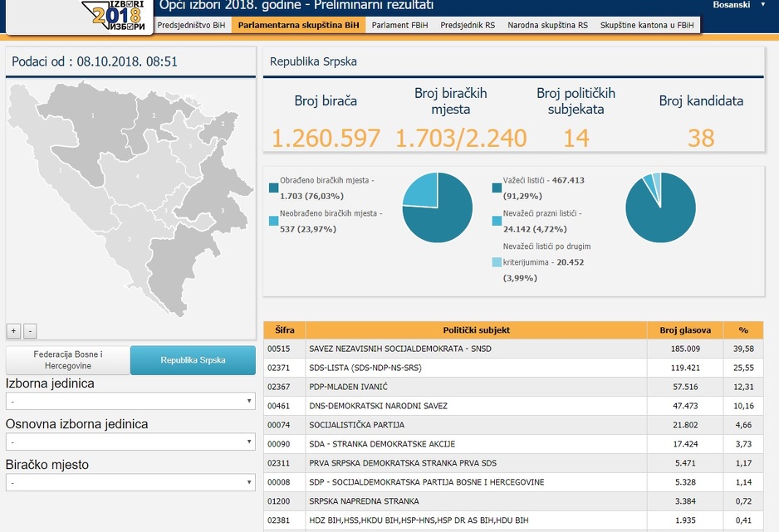Open the Bosanski language selector
Image resolution: width=779 pixels, height=532 pixels.
click(737, 5)
